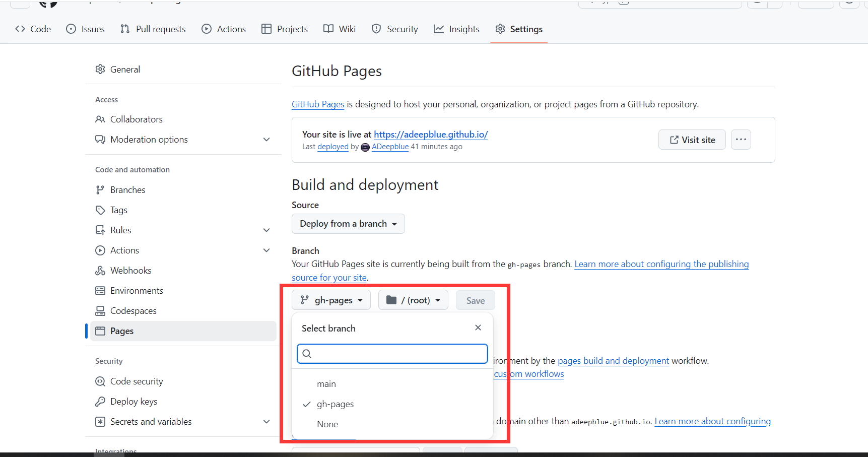Select the gh-pages branch option

click(392, 404)
